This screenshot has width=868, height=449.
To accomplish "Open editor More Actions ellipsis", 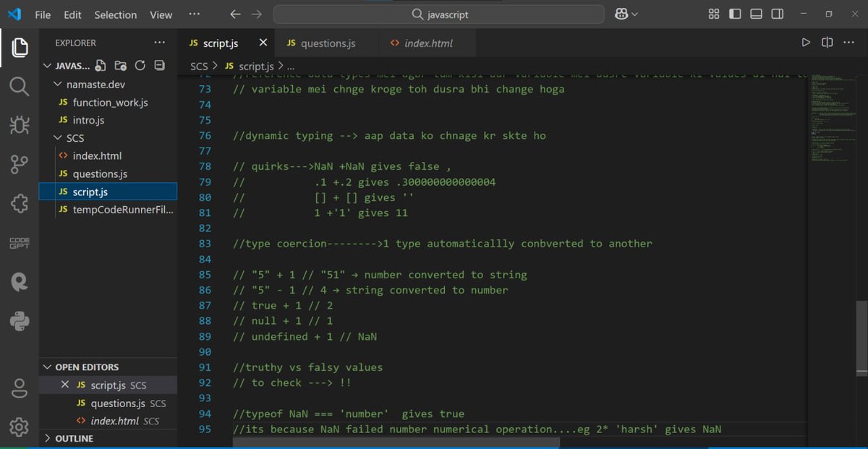I will [849, 43].
